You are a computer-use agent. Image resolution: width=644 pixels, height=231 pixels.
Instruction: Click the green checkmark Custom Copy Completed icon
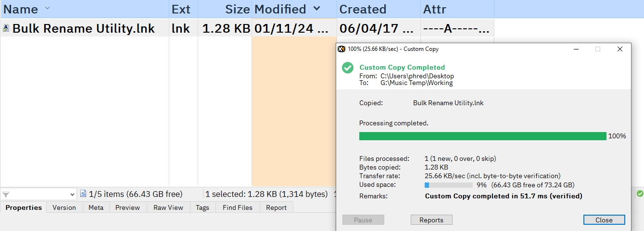tap(348, 68)
